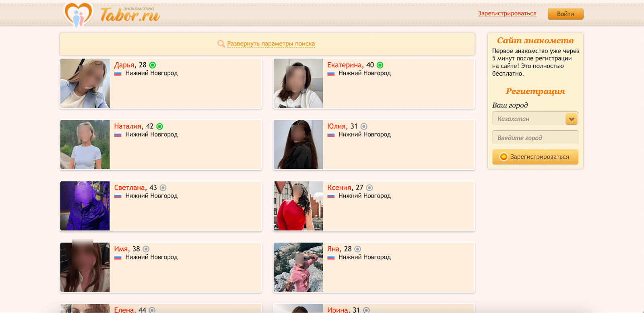Open Ксения's profile thumbnail
Image resolution: width=644 pixels, height=313 pixels.
[x=298, y=206]
